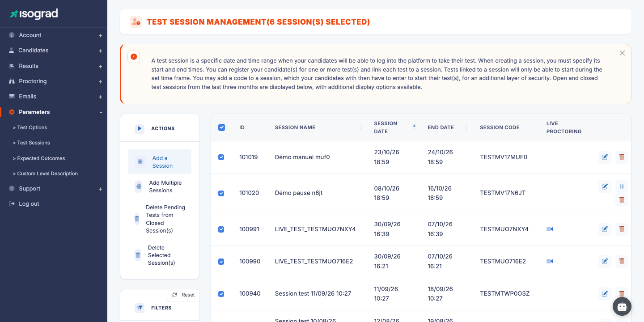Collapse the Parameters sidebar menu
The image size is (644, 322).
click(54, 112)
